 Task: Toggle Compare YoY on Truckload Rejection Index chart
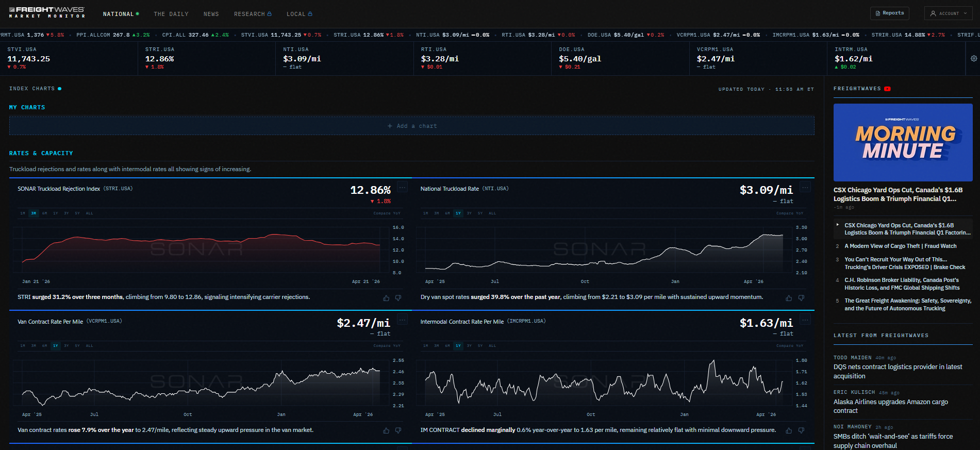click(387, 213)
